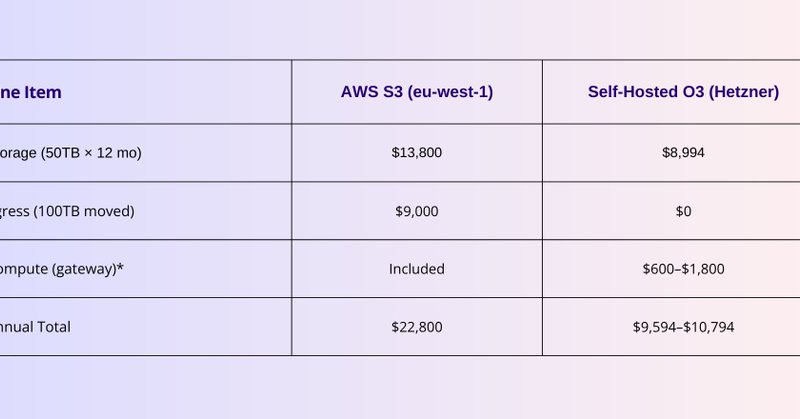Select the AWS S3 (eu-west-1) column header

click(x=417, y=92)
